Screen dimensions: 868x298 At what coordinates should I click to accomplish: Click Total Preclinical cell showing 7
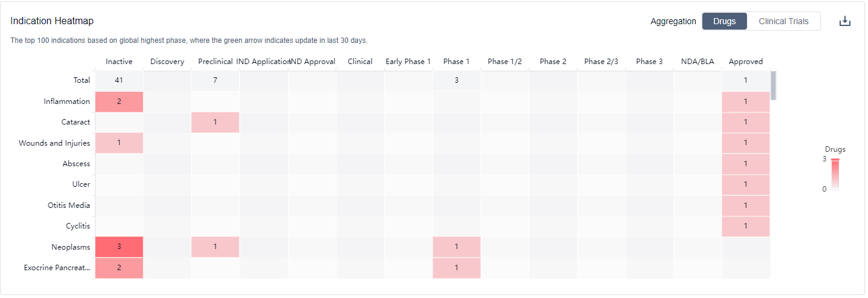coord(215,80)
